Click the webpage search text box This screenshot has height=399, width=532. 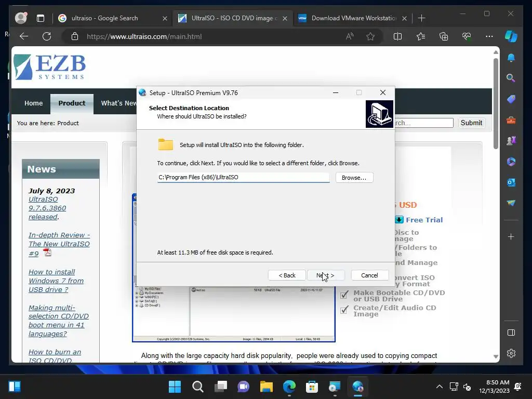pyautogui.click(x=424, y=123)
